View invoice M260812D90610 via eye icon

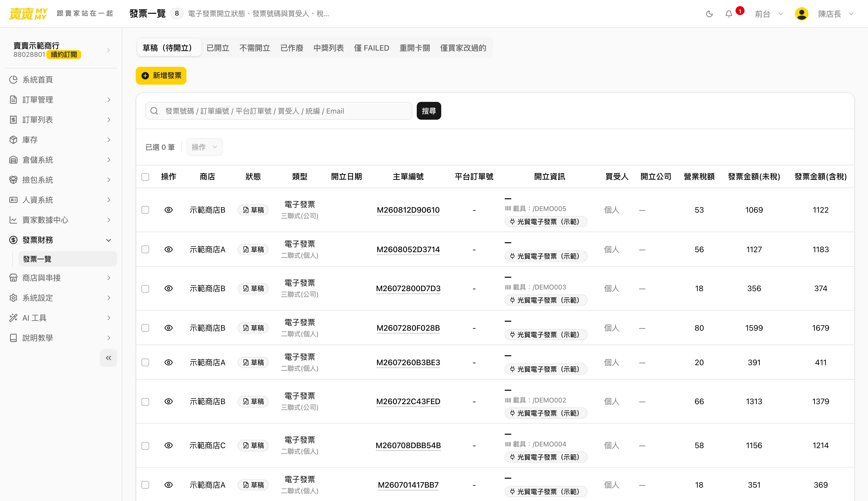click(169, 210)
